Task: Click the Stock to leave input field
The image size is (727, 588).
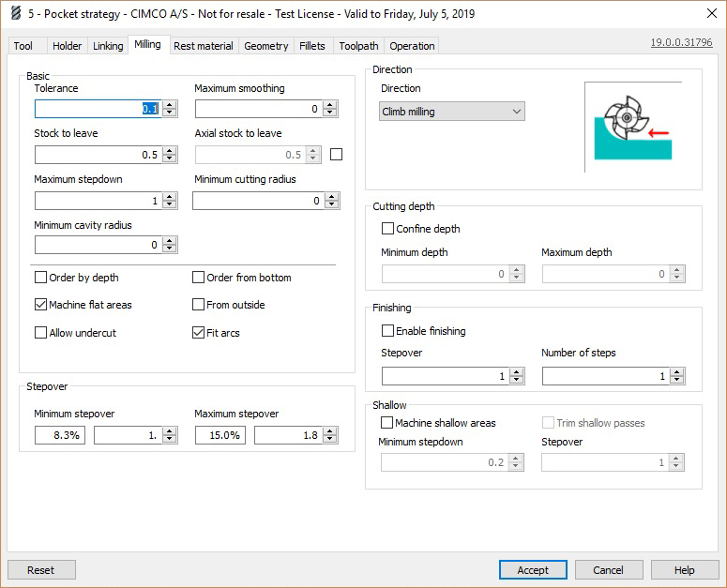Action: coord(98,155)
